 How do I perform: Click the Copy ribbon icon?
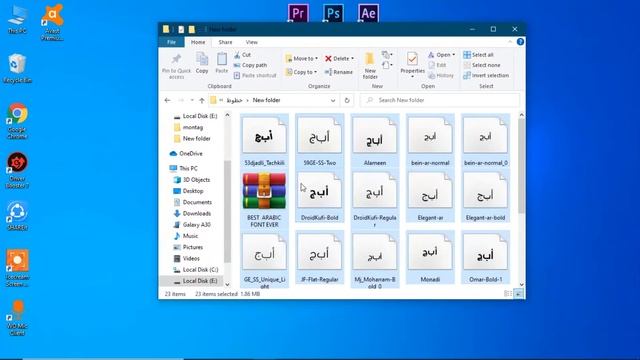tap(202, 63)
